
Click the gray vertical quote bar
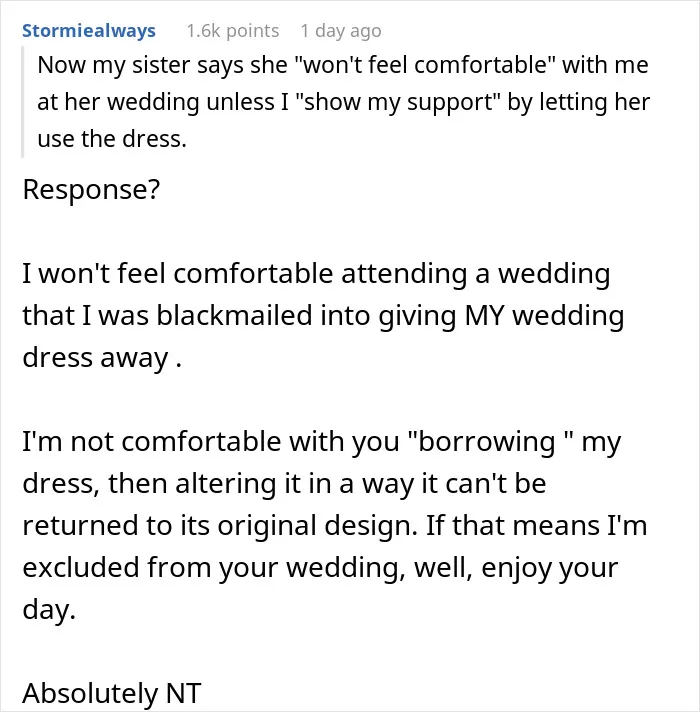[x=22, y=102]
